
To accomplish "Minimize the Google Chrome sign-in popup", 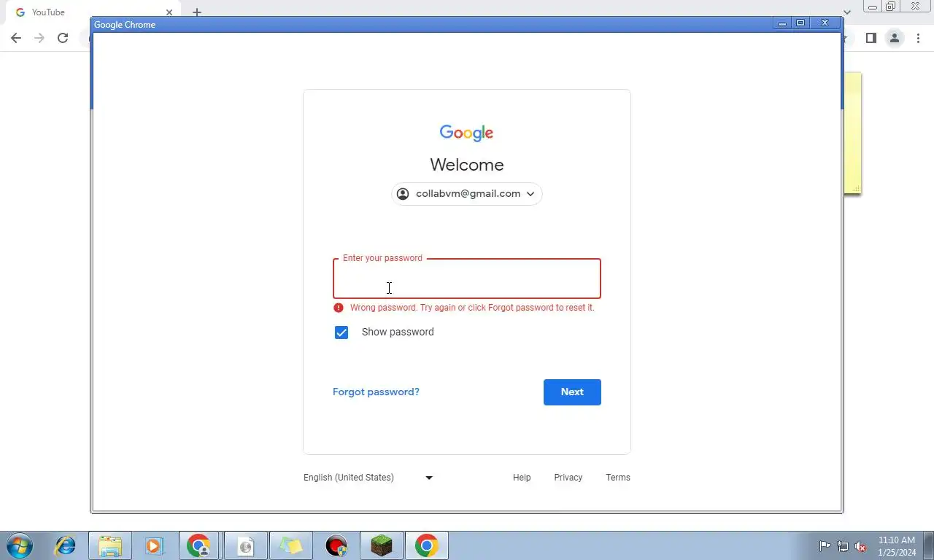I will click(781, 23).
